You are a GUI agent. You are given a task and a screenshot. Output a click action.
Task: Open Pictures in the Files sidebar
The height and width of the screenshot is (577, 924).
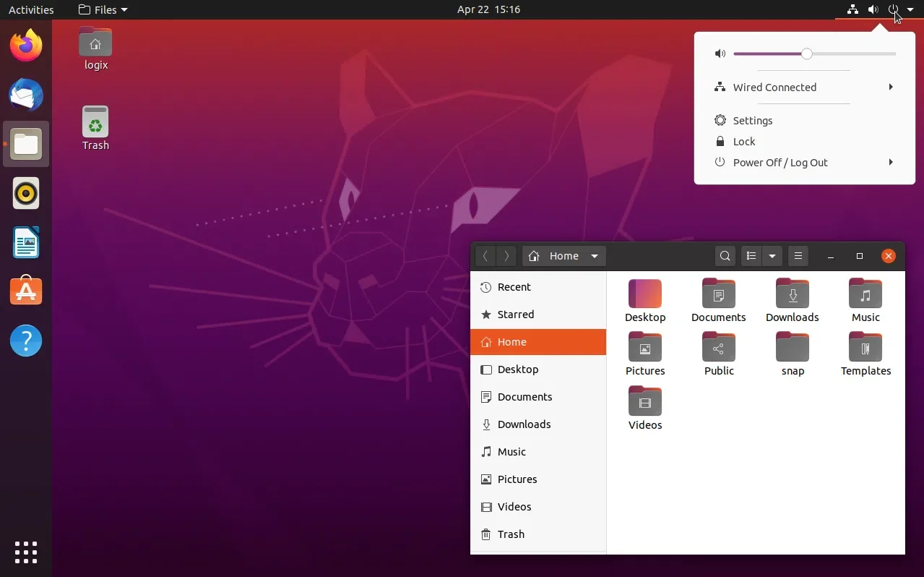pyautogui.click(x=538, y=479)
